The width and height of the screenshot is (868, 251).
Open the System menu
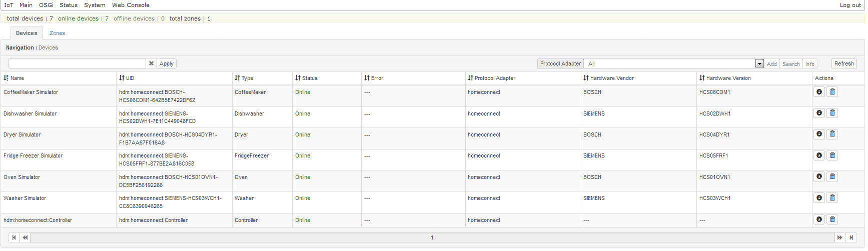[95, 5]
